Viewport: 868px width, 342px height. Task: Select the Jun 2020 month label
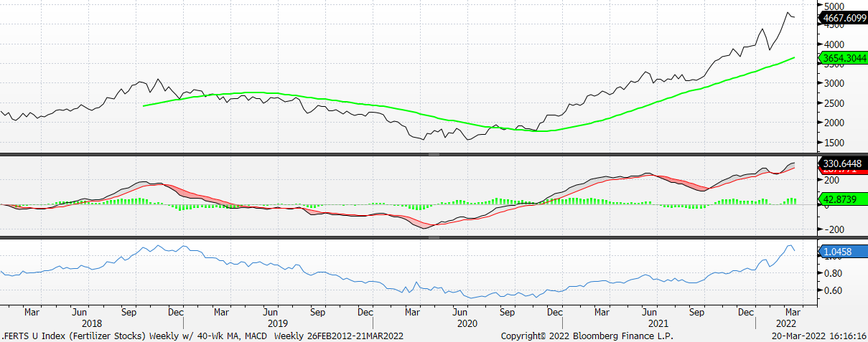pyautogui.click(x=460, y=313)
